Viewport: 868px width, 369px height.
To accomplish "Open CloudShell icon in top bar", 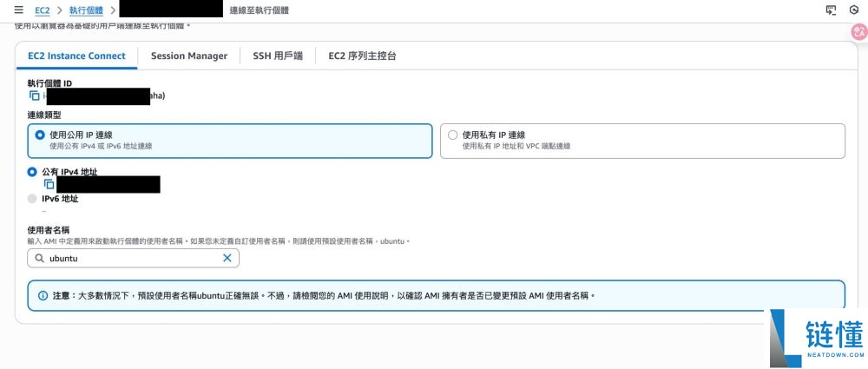I will click(x=831, y=10).
